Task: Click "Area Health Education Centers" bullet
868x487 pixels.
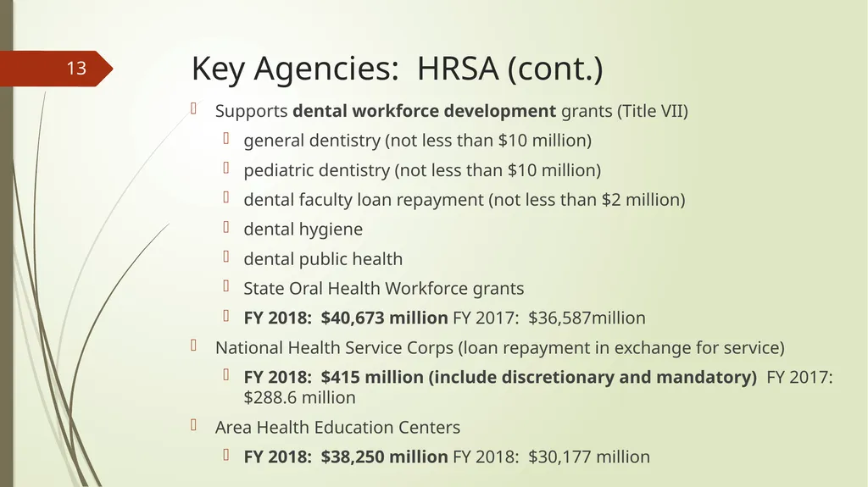Action: (337, 427)
